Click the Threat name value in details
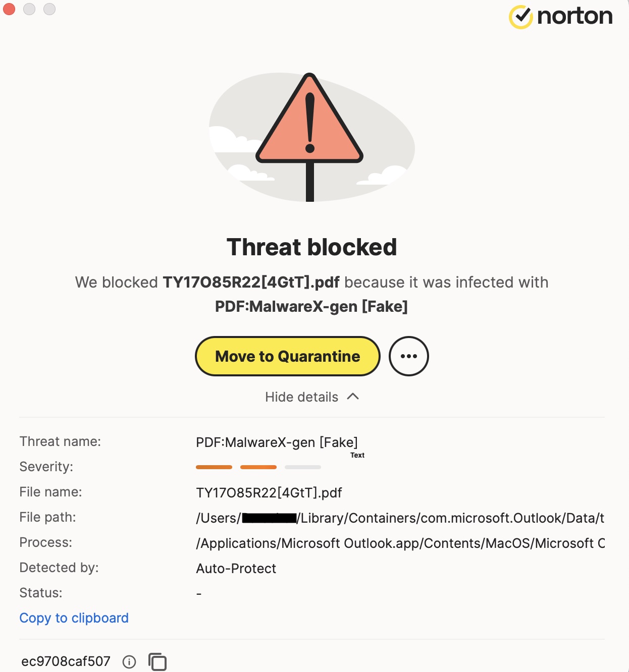This screenshot has height=672, width=629. pos(277,442)
